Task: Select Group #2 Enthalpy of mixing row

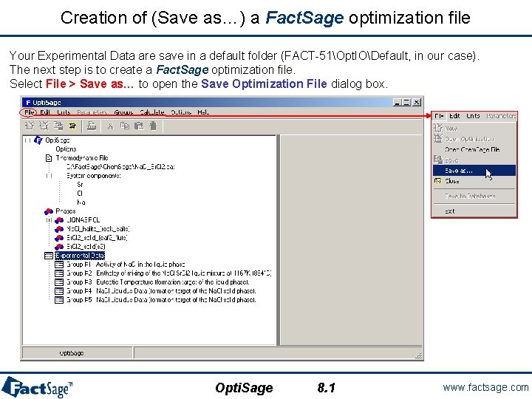Action: [168, 273]
